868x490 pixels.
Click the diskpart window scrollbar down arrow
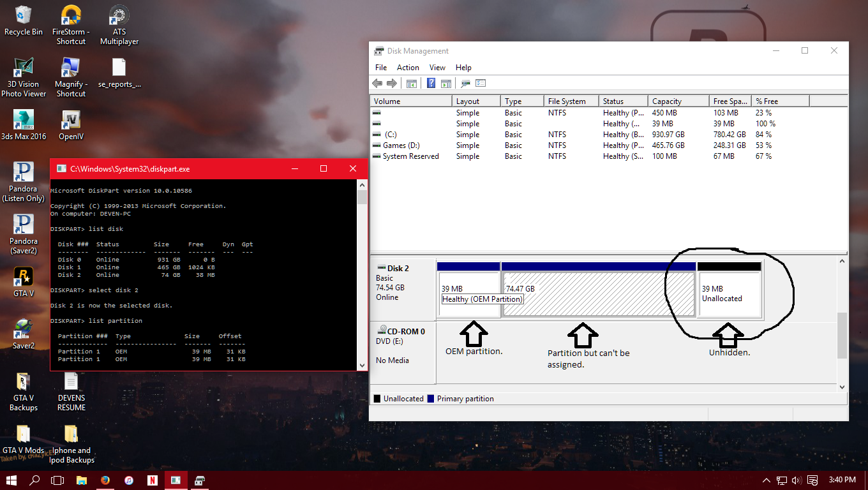[x=362, y=364]
